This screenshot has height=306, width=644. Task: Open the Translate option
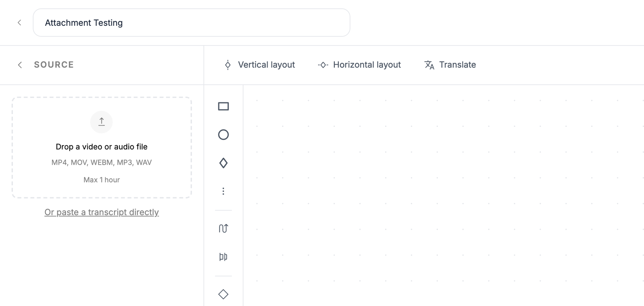pos(450,65)
